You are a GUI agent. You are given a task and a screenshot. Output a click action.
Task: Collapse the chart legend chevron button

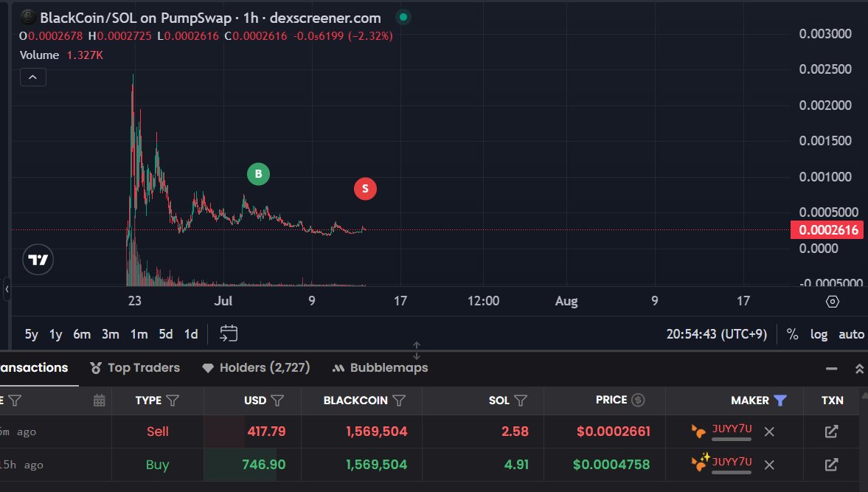[x=32, y=77]
